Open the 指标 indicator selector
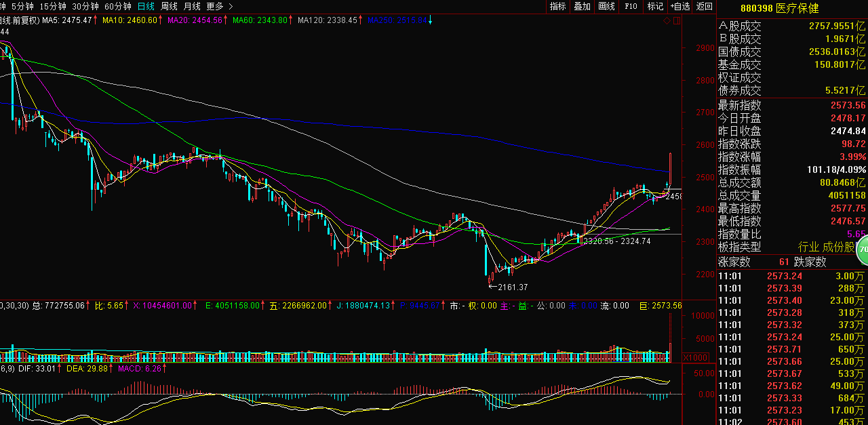Screen dimensions: 868x425 click(x=558, y=6)
